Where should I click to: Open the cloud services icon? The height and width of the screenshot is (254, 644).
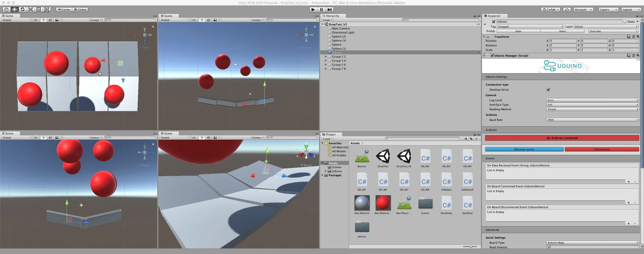tap(567, 10)
